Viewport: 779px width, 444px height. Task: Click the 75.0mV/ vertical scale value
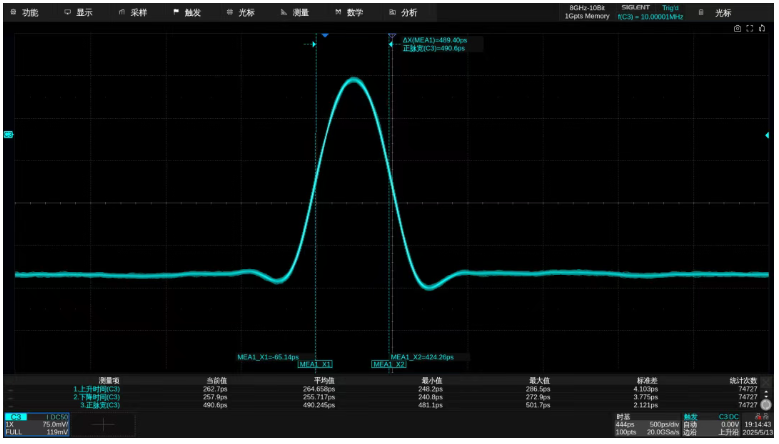[55, 425]
